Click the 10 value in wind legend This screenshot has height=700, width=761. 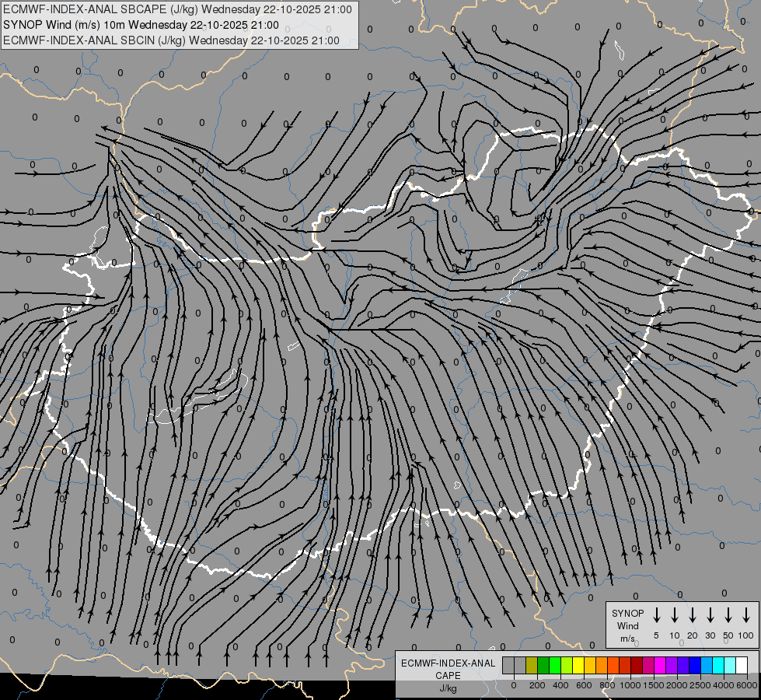tap(674, 635)
